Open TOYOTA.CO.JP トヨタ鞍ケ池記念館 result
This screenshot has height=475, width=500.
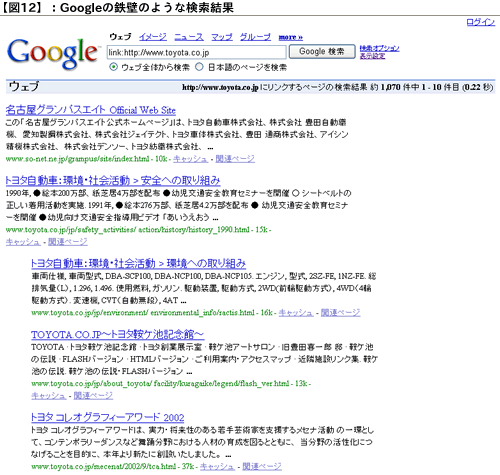pos(118,334)
